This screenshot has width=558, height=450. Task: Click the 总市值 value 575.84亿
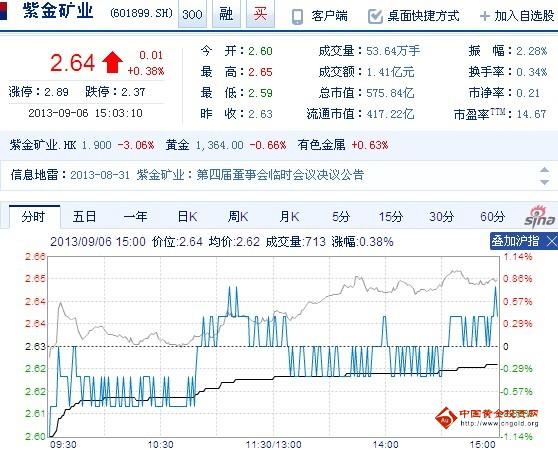[390, 93]
